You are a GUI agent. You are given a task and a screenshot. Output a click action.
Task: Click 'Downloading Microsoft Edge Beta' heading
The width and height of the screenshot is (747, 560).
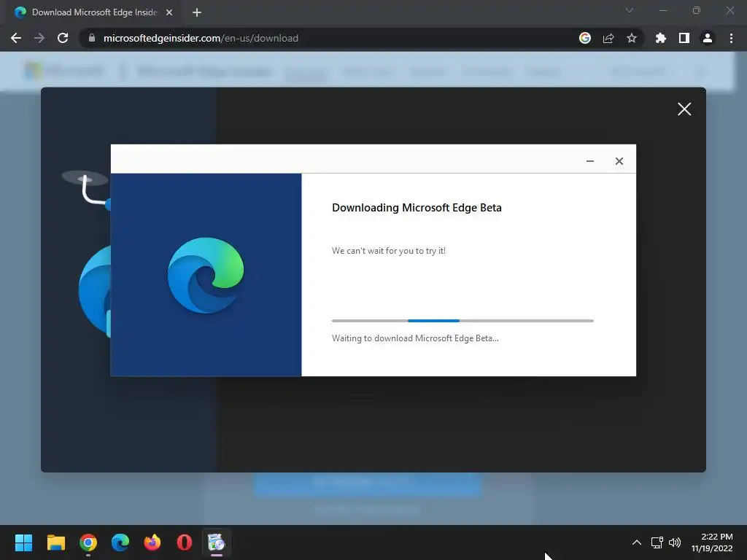[x=417, y=208]
